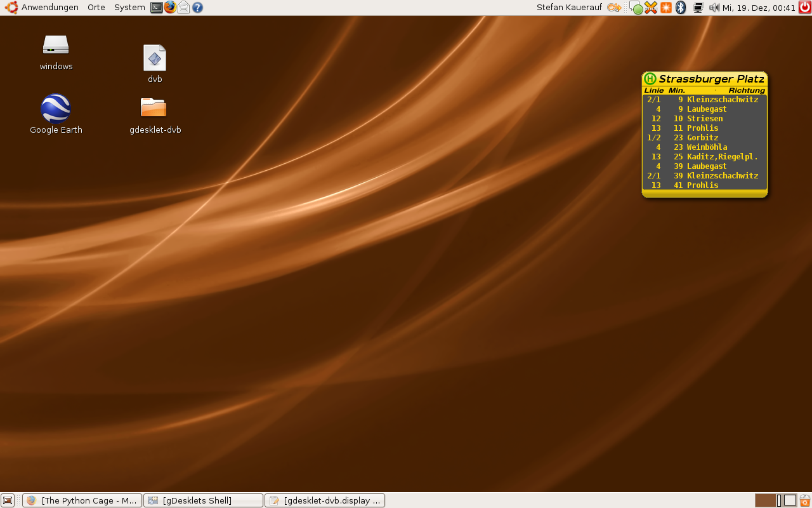
Task: Open the chat status icon with green dot
Action: (636, 8)
